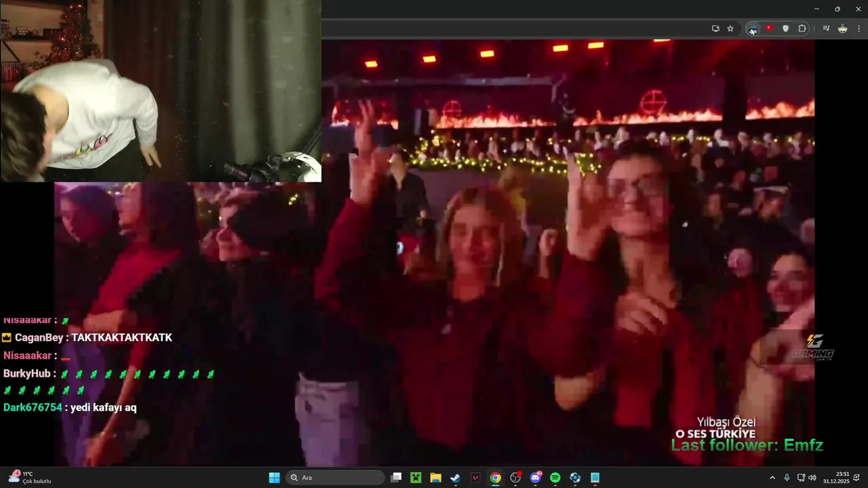Image resolution: width=868 pixels, height=488 pixels.
Task: Open the weather widget showing 11°C
Action: pyautogui.click(x=30, y=477)
